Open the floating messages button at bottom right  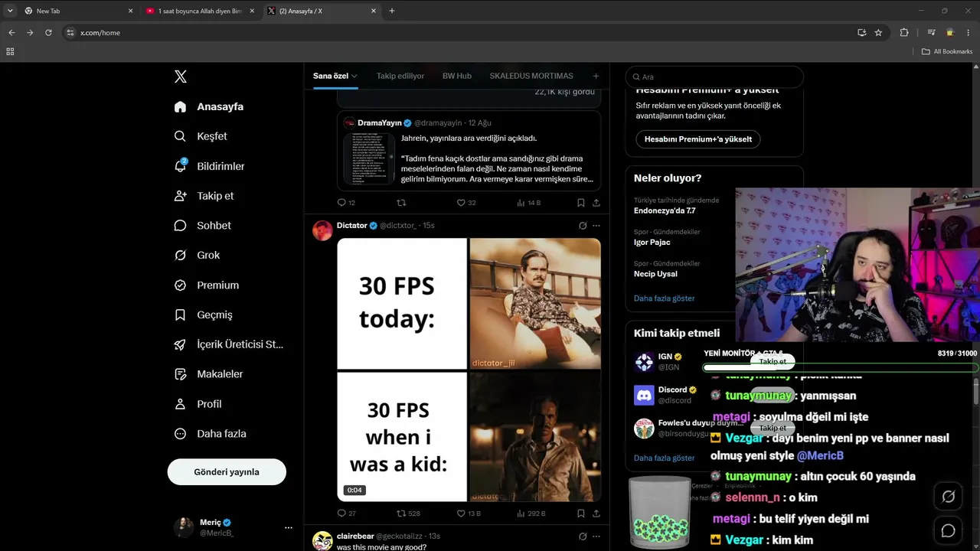948,530
